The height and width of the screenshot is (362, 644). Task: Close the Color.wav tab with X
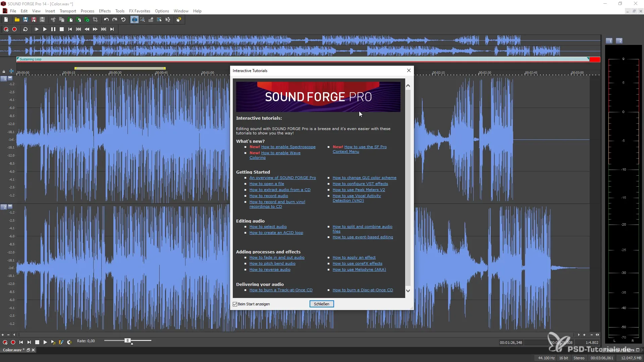tap(33, 350)
